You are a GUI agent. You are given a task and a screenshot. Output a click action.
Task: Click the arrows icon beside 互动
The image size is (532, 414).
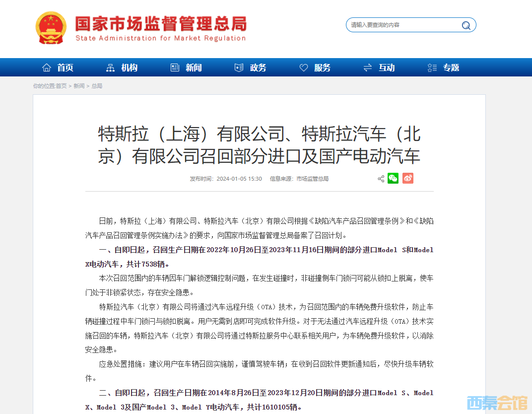[x=368, y=68]
